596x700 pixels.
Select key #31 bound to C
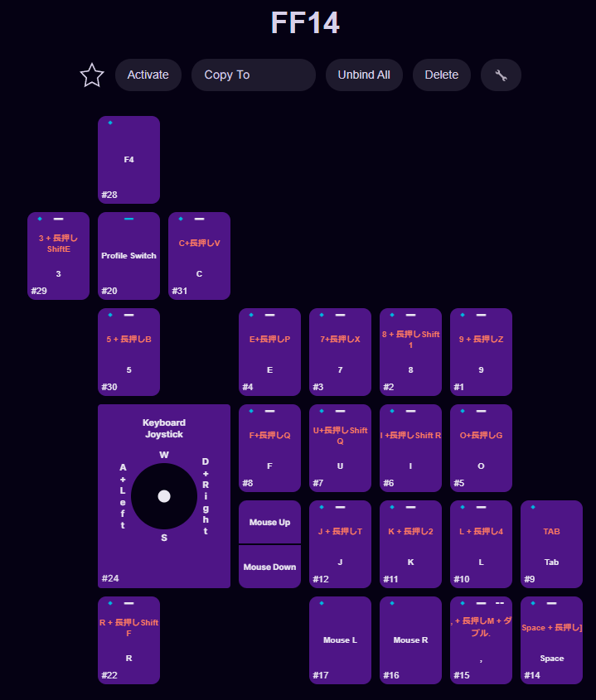click(x=199, y=256)
